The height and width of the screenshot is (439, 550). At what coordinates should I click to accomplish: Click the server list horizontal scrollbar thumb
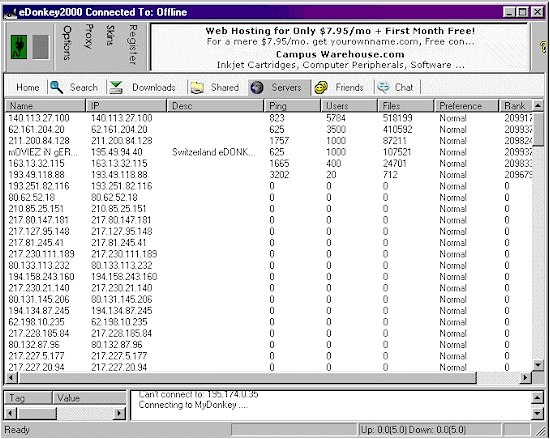coord(247,378)
